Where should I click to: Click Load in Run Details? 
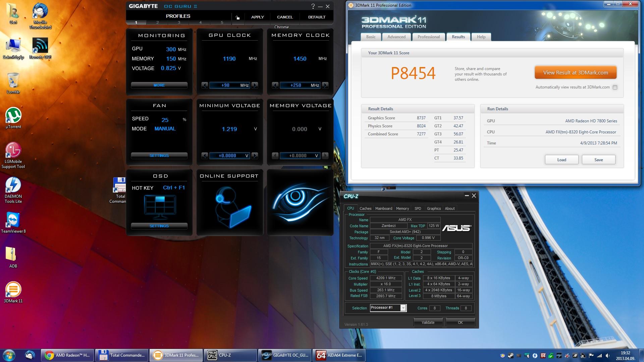tap(561, 160)
